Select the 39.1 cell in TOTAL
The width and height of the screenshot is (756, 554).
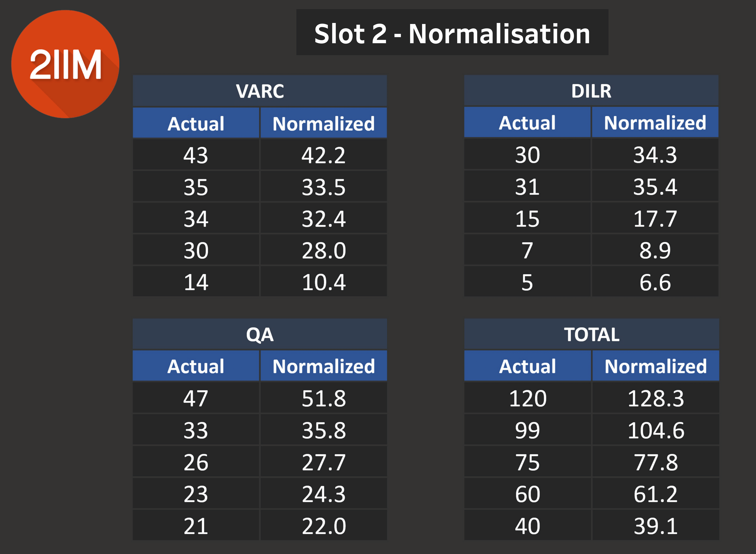655,526
